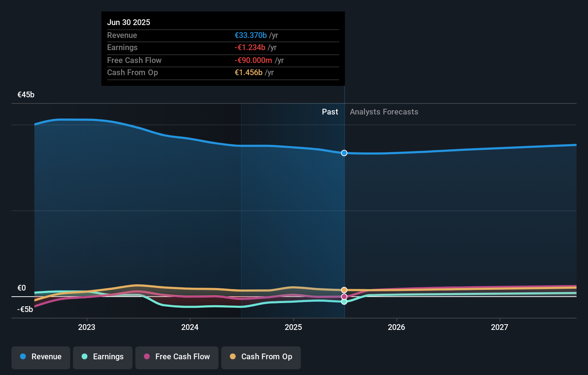588x375 pixels.
Task: Click the €45b axis label
Action: 25,95
